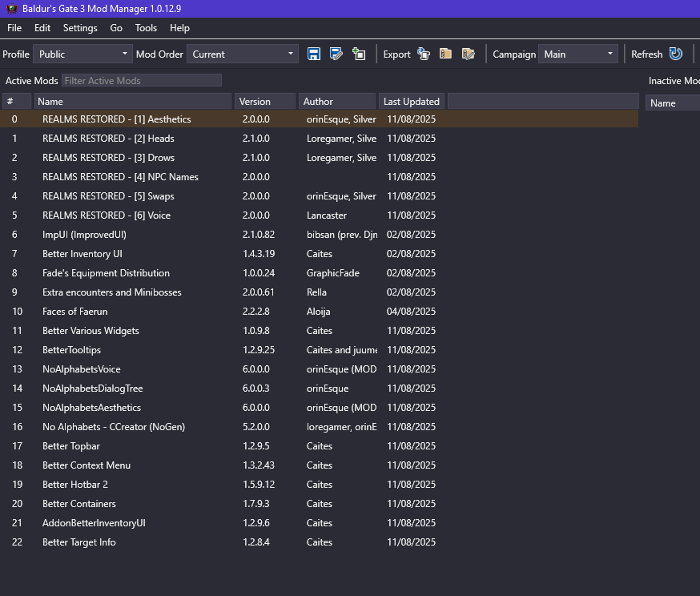Sort active mods by Author column header
This screenshot has width=700, height=596.
(337, 102)
